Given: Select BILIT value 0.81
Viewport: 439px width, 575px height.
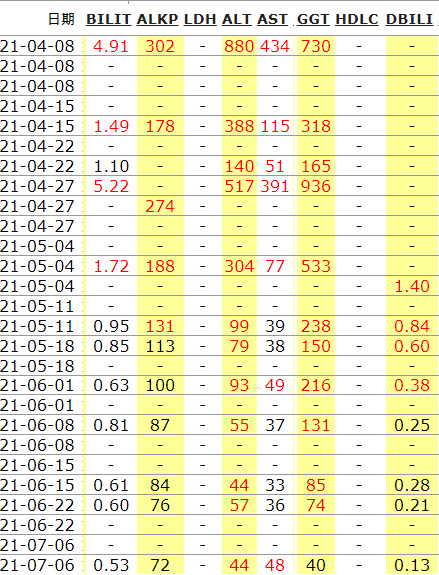Looking at the screenshot, I should (111, 425).
